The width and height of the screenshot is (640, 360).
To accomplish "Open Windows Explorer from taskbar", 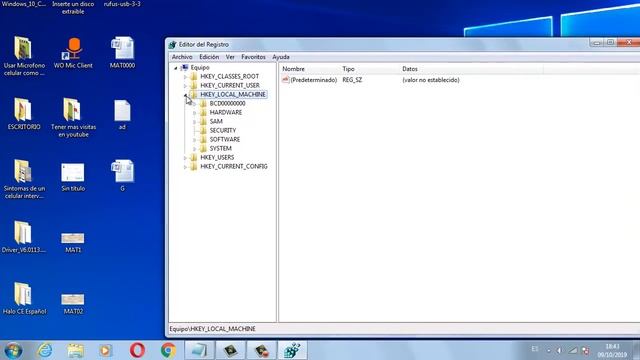I will pyautogui.click(x=76, y=350).
